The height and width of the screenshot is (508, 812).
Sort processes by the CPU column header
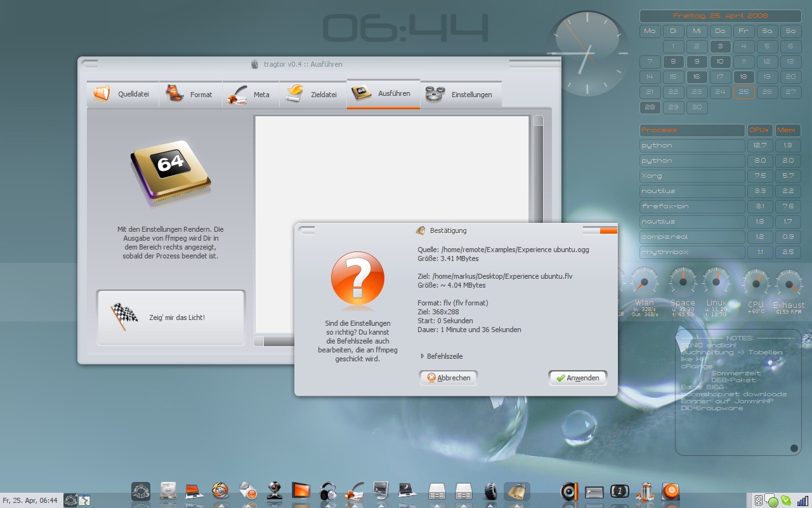(760, 130)
